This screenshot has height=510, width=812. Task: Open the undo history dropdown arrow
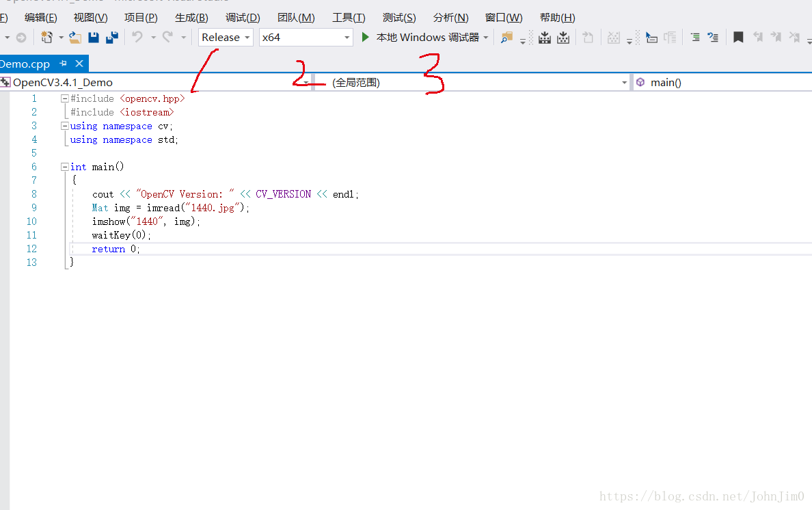(x=153, y=38)
